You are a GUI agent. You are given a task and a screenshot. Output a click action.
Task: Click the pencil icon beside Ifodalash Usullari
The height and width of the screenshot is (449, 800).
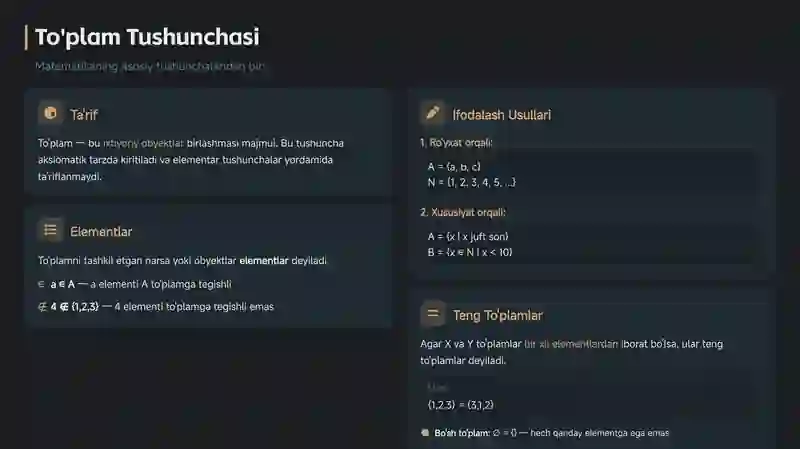[433, 113]
